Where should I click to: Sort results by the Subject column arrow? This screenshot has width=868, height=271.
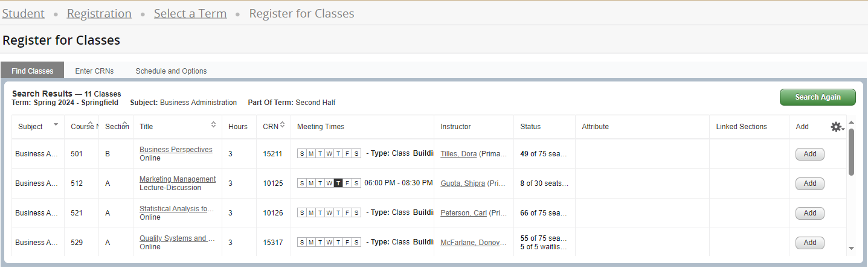[x=56, y=124]
